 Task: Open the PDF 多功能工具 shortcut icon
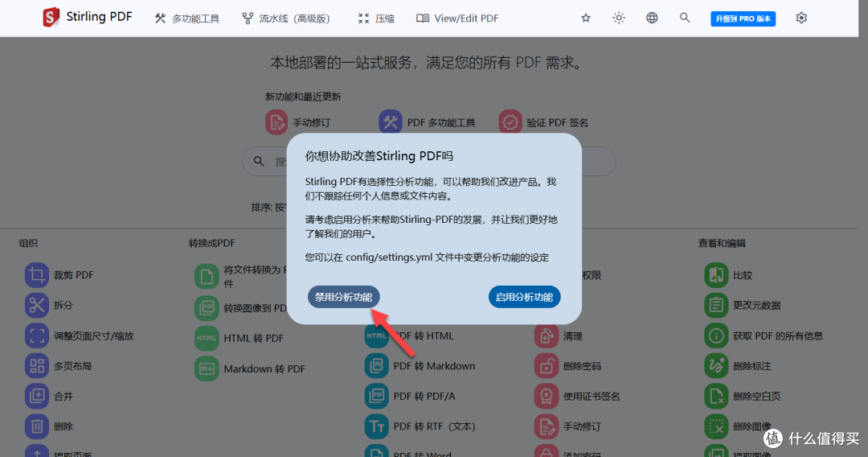[x=391, y=122]
